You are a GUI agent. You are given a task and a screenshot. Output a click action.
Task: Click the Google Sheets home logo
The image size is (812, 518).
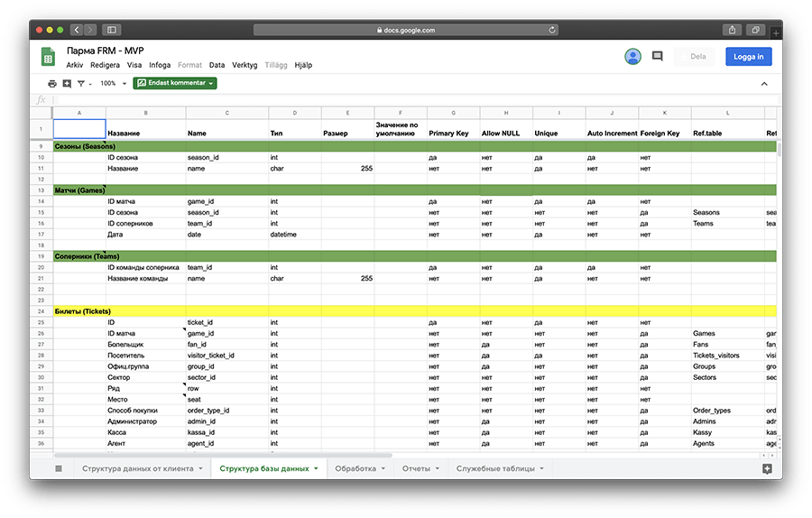(48, 57)
